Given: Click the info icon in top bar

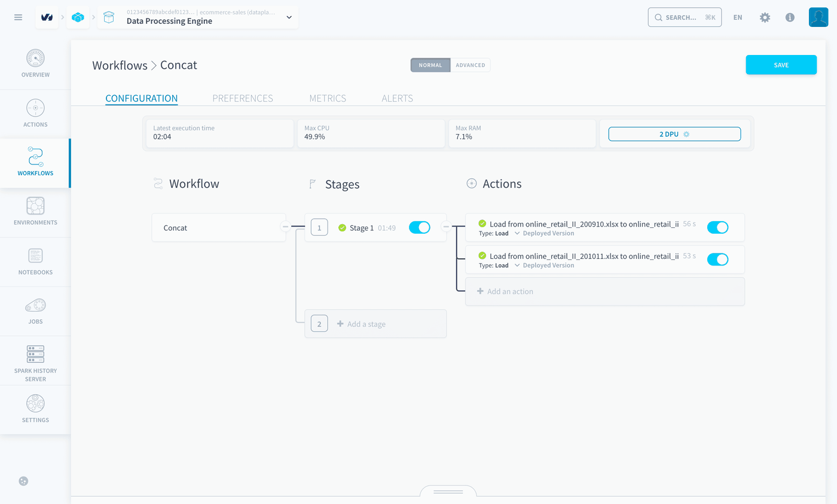Looking at the screenshot, I should [790, 17].
